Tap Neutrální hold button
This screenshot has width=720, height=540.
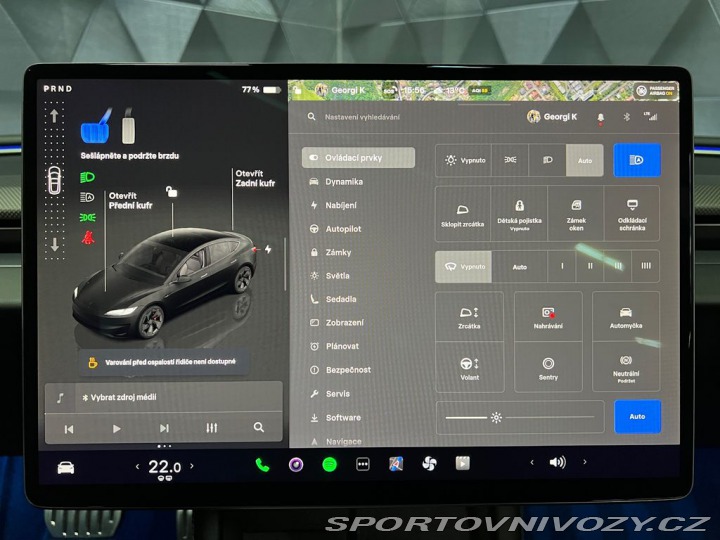tap(626, 367)
